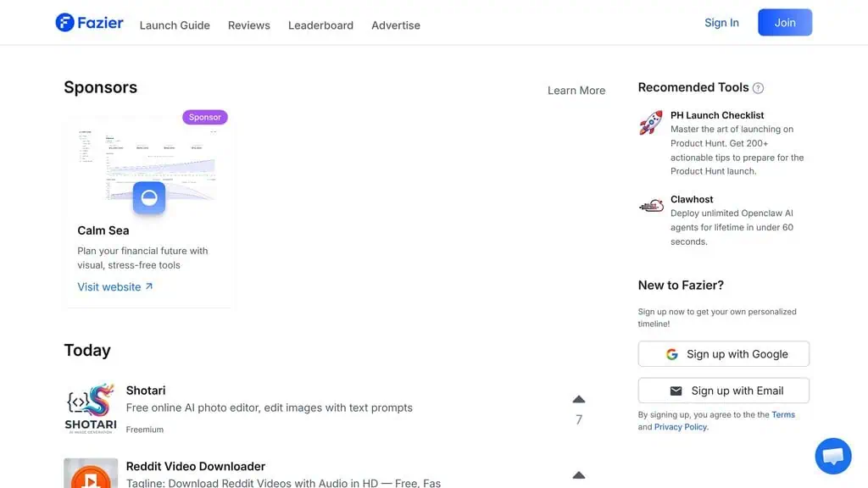The height and width of the screenshot is (488, 868).
Task: Click the envelope icon in the Email signup
Action: (x=676, y=391)
